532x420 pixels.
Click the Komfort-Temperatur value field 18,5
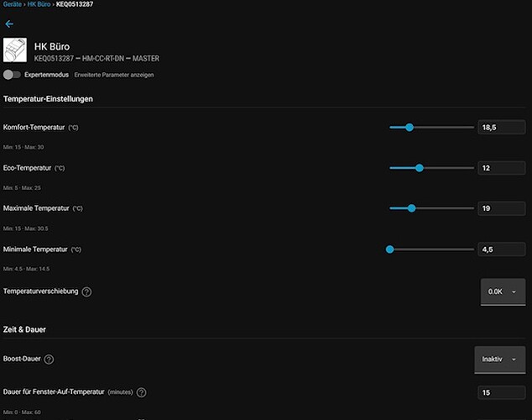pos(502,128)
